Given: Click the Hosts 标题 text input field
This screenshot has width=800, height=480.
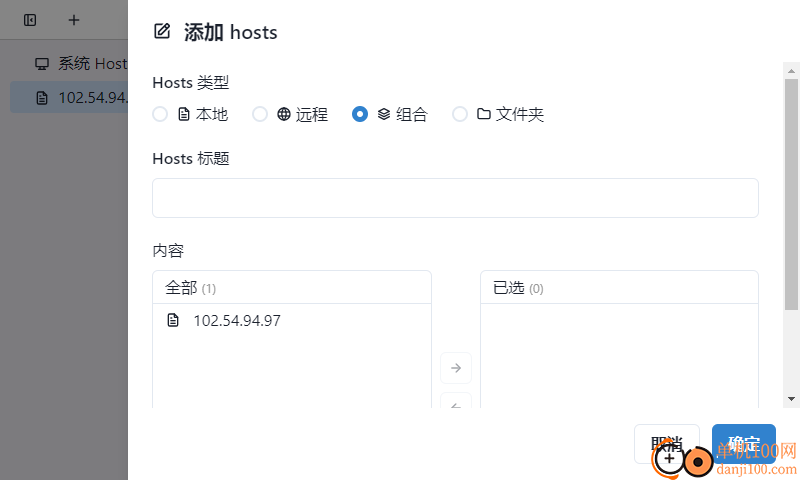Looking at the screenshot, I should click(455, 198).
